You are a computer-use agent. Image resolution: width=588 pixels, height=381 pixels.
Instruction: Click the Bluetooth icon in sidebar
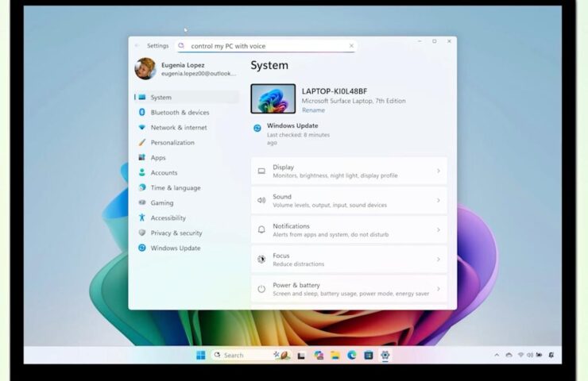[x=141, y=112]
